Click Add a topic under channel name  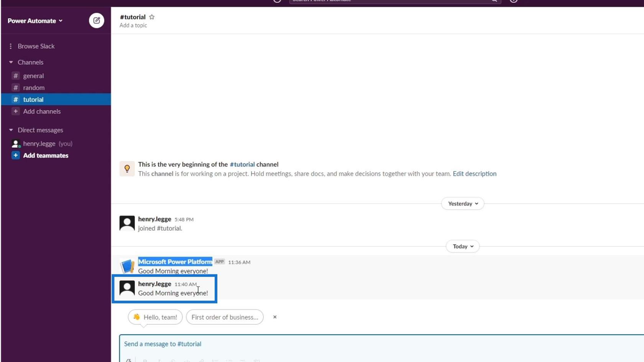tap(133, 25)
